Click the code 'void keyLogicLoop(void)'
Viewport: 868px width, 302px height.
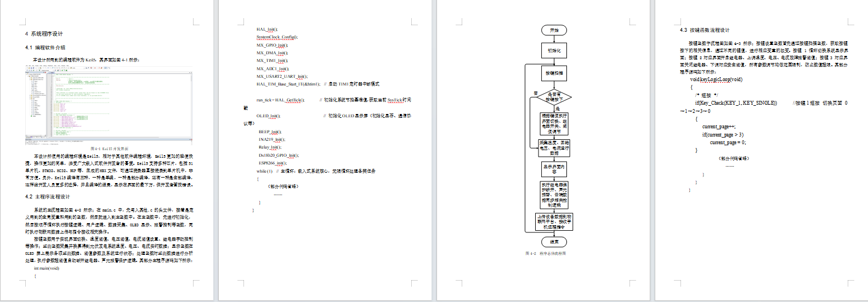716,79
